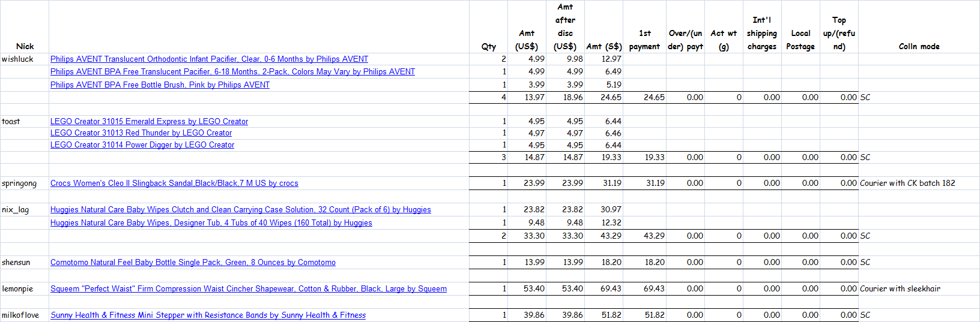
Task: Select the milkoflove nickname cell
Action: pos(25,315)
